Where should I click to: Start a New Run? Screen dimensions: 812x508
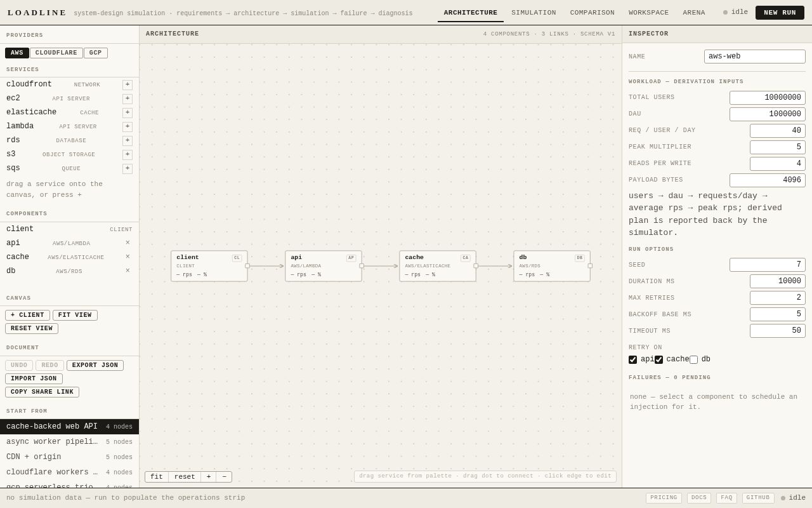[780, 13]
